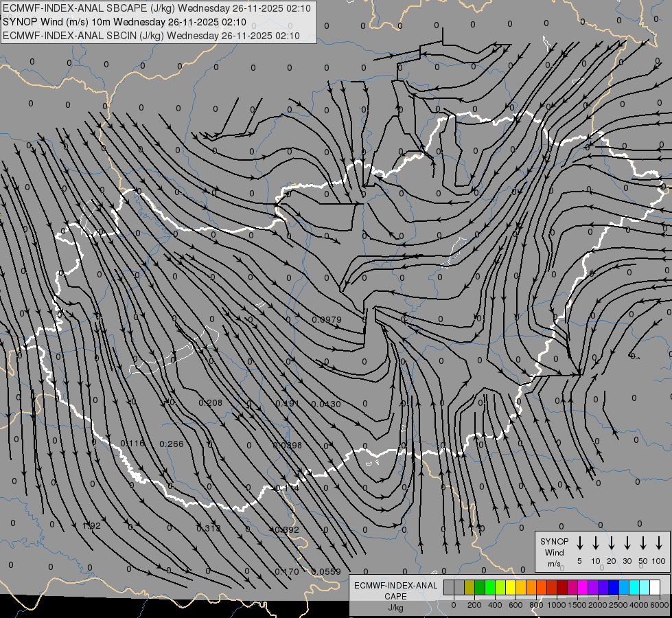Click the 10 m/s wind arrow in legend
This screenshot has width=672, height=618.
[595, 543]
